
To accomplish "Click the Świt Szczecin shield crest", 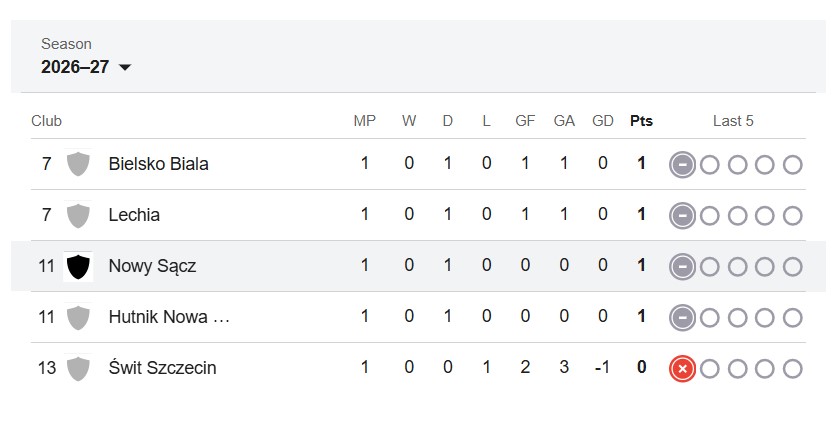I will point(78,369).
